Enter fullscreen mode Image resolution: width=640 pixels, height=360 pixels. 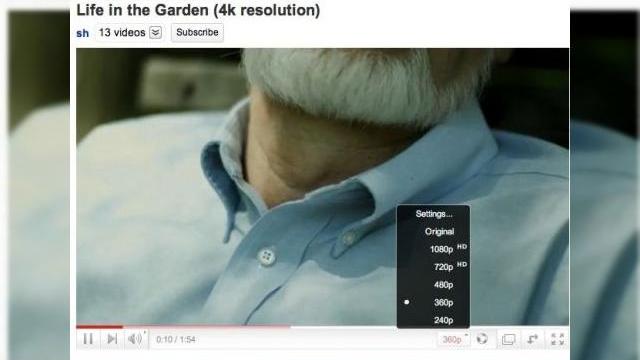(558, 339)
